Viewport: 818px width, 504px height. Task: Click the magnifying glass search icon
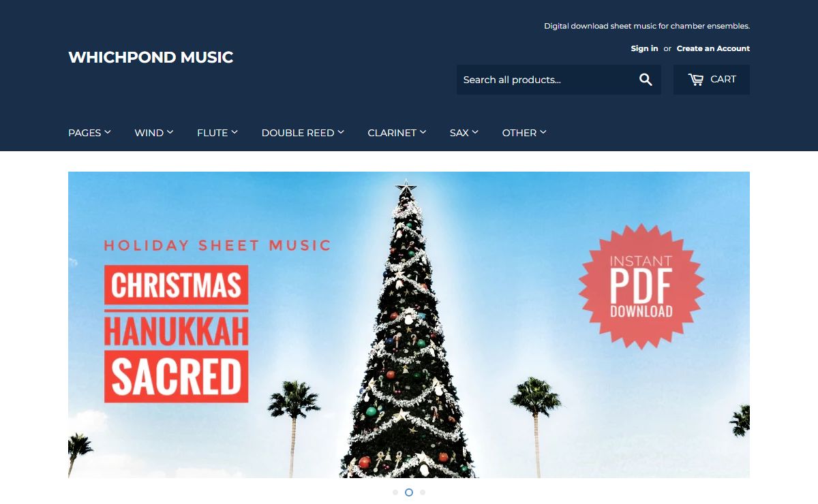point(646,80)
